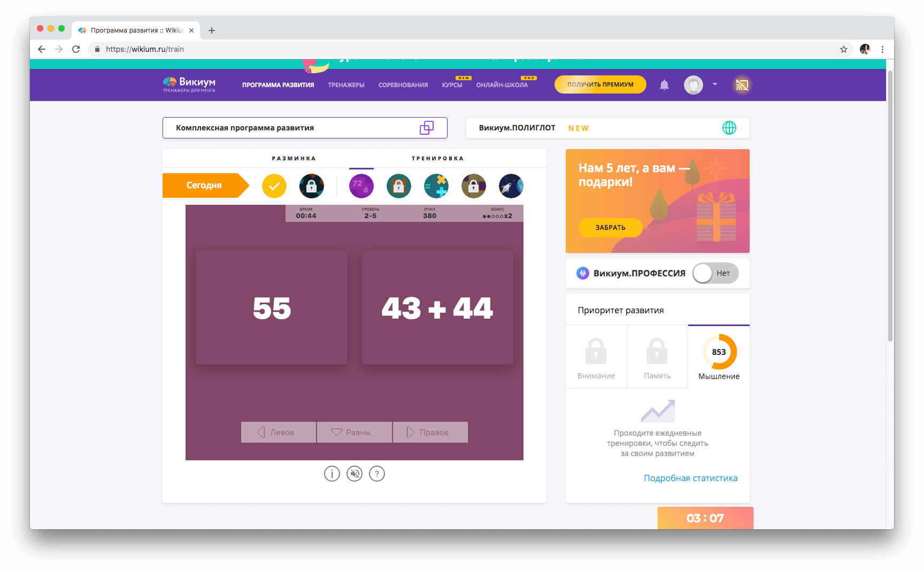
Task: Choose the Равны answer button
Action: (354, 432)
